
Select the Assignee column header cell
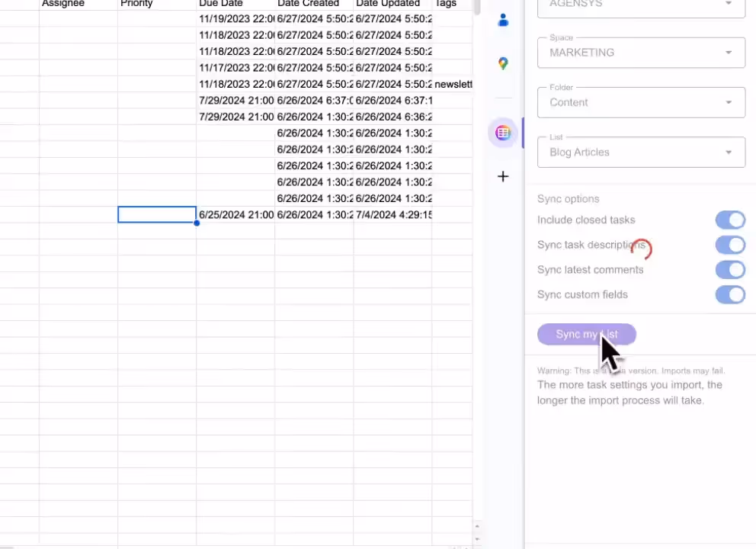click(78, 5)
